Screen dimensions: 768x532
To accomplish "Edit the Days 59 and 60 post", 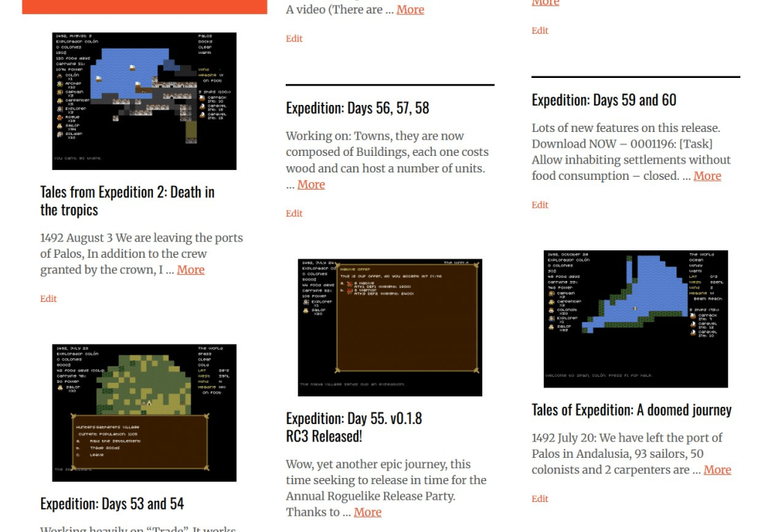I will tap(540, 205).
